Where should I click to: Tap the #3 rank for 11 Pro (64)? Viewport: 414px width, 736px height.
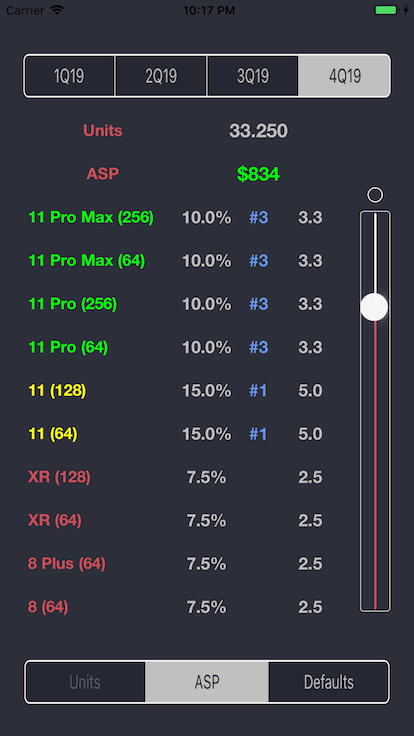259,347
